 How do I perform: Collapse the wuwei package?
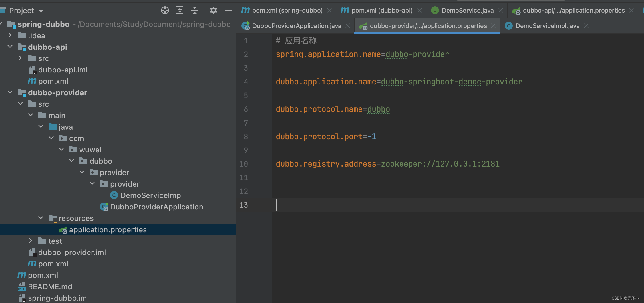[x=61, y=150]
